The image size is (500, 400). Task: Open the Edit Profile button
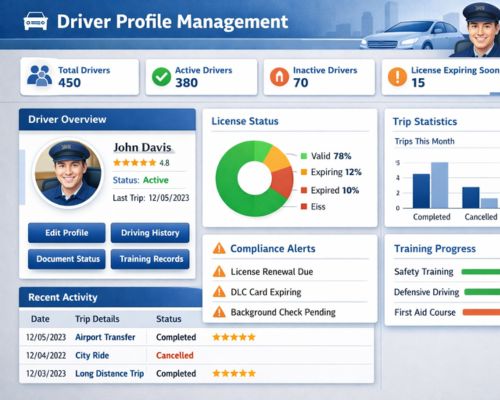[67, 233]
